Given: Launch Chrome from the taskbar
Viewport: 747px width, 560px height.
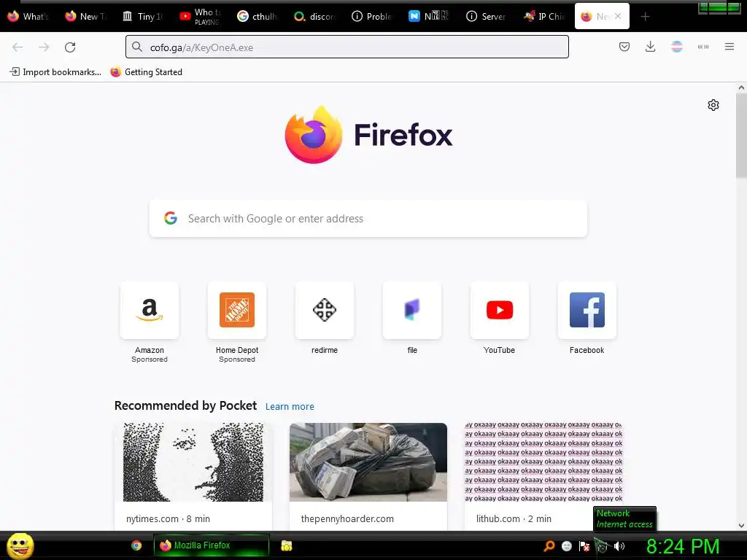Looking at the screenshot, I should 136,545.
